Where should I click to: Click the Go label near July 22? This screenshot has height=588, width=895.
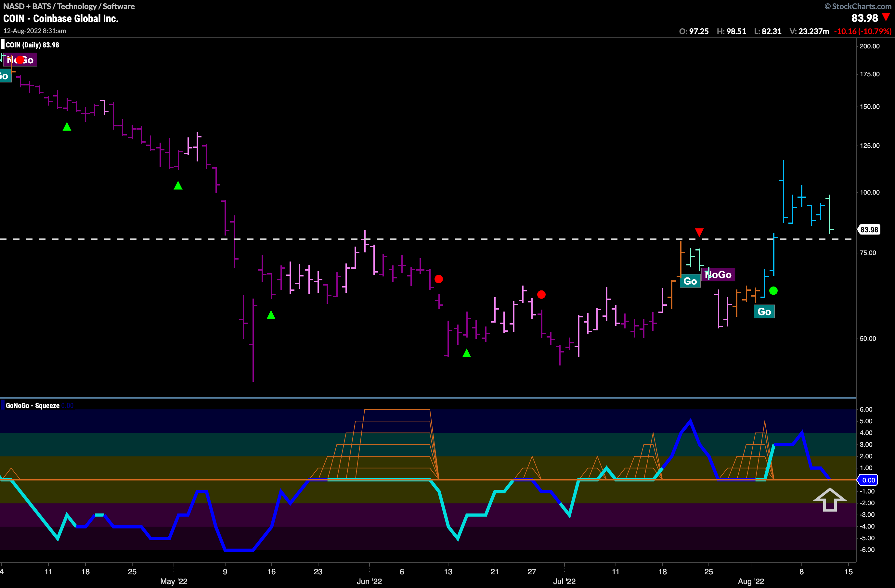pyautogui.click(x=690, y=281)
